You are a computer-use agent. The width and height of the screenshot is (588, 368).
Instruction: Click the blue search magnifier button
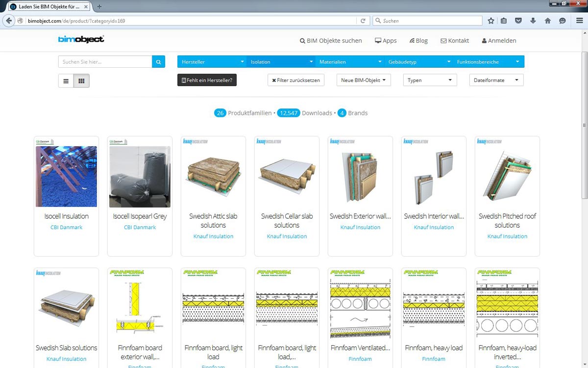pyautogui.click(x=158, y=62)
